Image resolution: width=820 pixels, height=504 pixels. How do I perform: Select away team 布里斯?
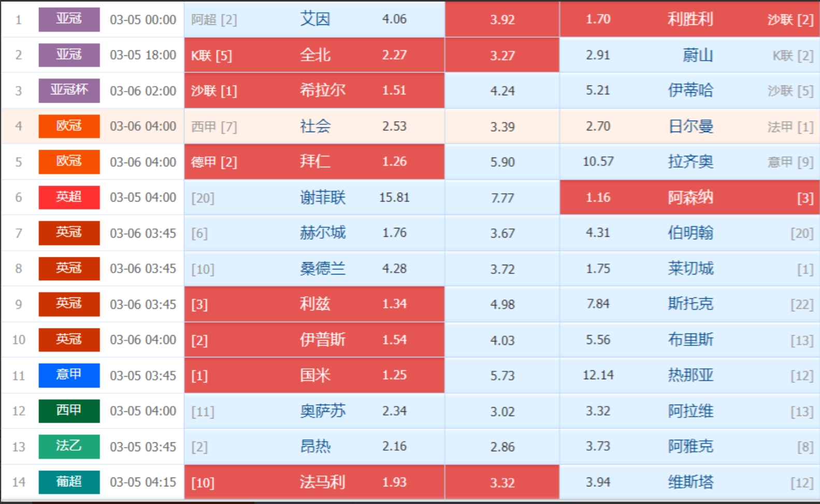tap(690, 339)
